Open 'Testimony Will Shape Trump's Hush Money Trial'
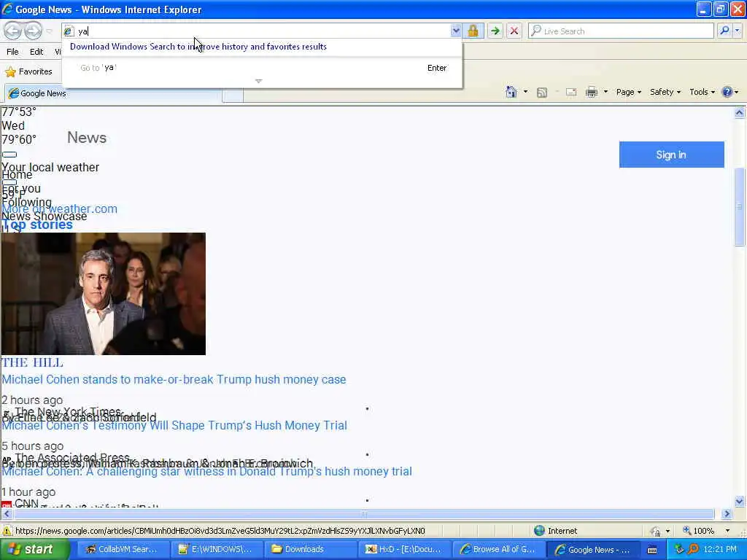 pos(174,426)
